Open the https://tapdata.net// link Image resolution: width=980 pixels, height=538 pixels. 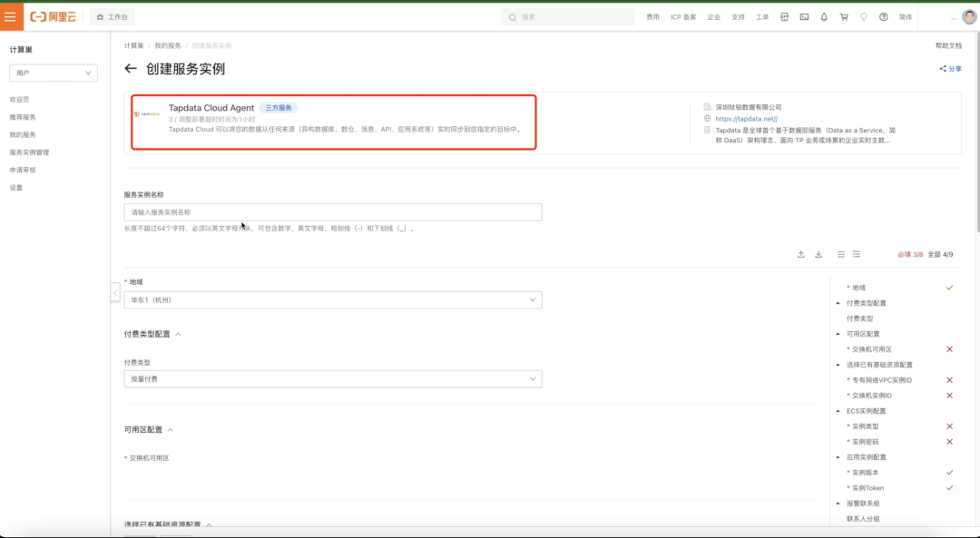746,119
